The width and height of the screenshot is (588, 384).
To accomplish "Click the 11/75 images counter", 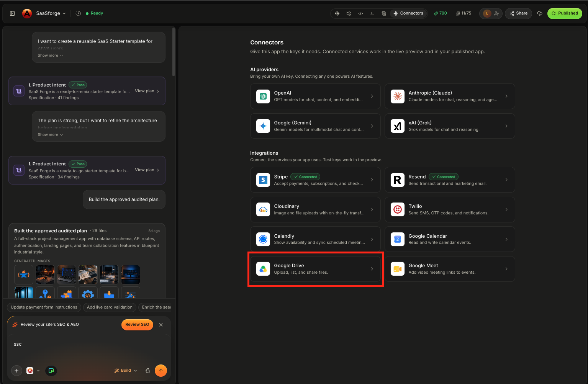I will click(x=464, y=13).
